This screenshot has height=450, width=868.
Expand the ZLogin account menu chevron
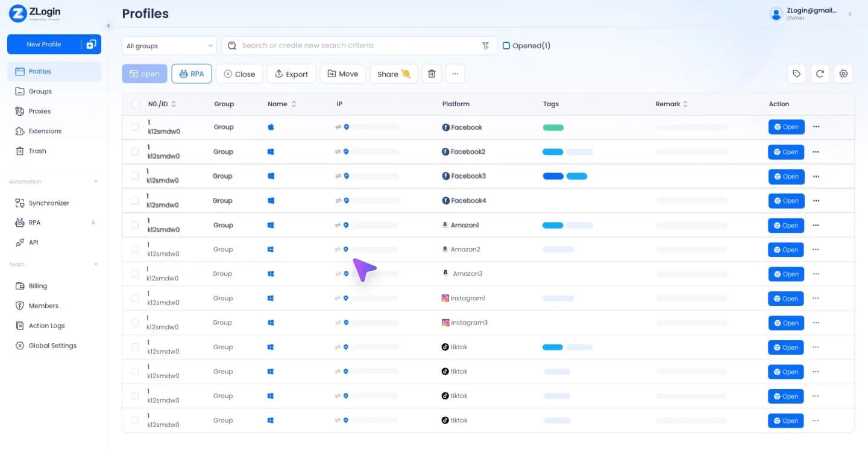pos(850,14)
